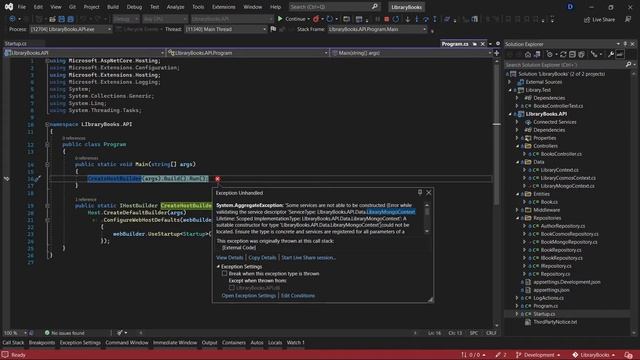Click the user account avatar D

[570, 7]
